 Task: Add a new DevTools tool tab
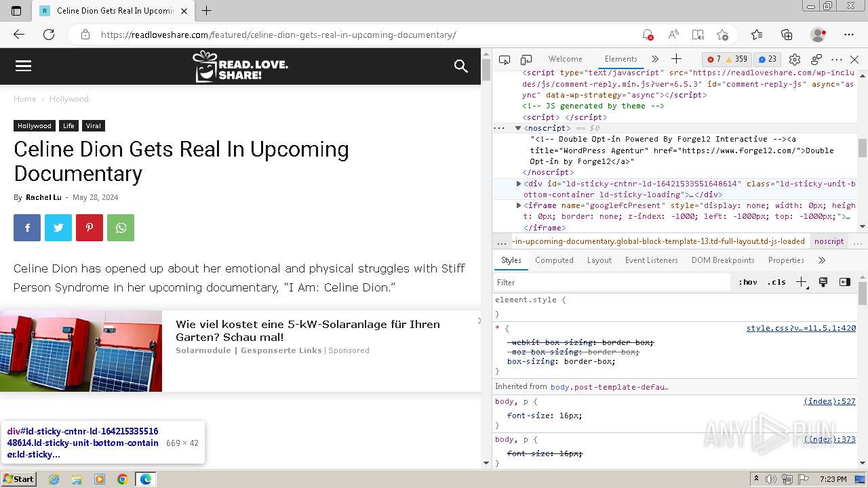tap(676, 59)
